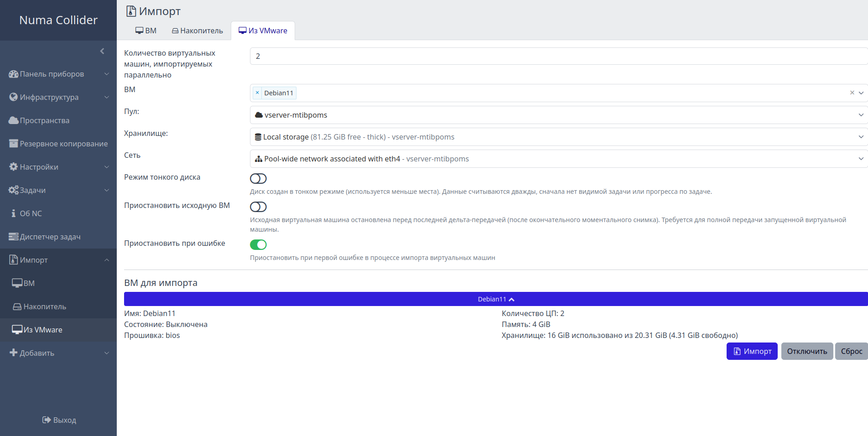Click the Numa Collider logo title
The image size is (868, 436).
(x=58, y=20)
